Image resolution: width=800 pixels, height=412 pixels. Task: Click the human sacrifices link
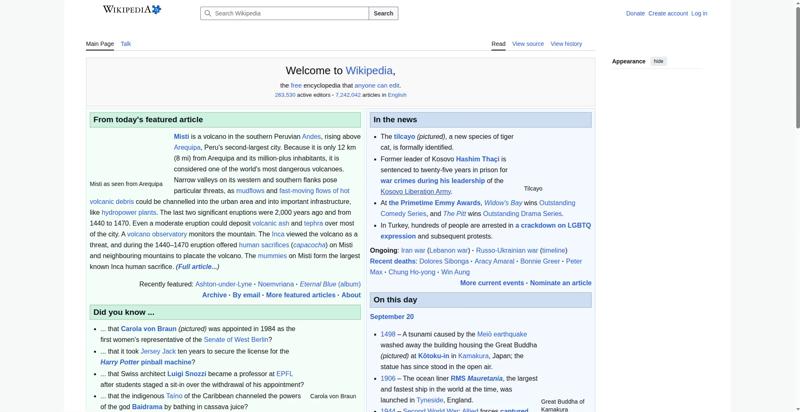264,245
